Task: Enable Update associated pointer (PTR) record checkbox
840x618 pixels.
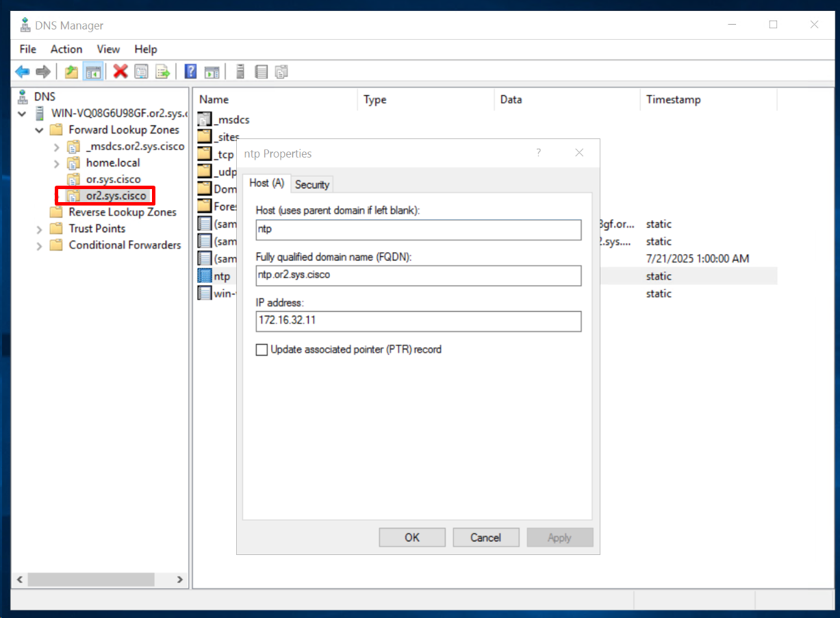Action: [262, 349]
